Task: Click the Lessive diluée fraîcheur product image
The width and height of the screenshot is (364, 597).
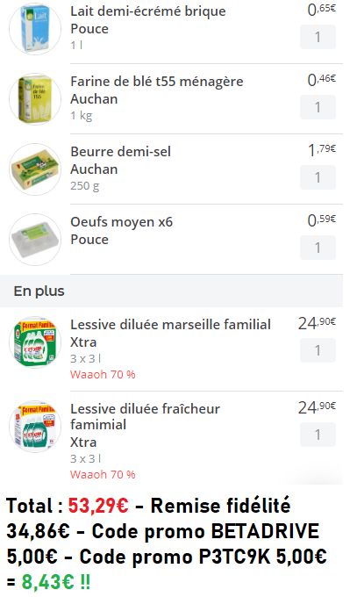Action: click(x=35, y=427)
